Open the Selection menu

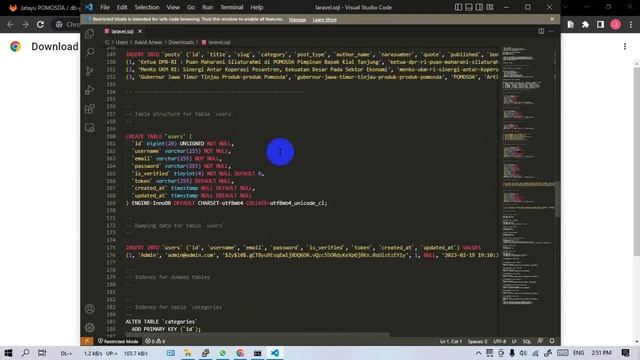point(147,7)
